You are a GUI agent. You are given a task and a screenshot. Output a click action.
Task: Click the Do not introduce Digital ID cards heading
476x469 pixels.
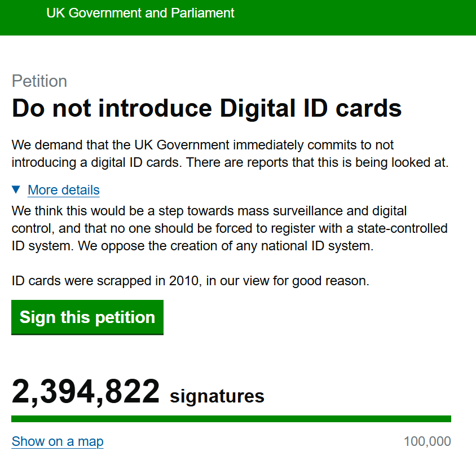pyautogui.click(x=206, y=108)
